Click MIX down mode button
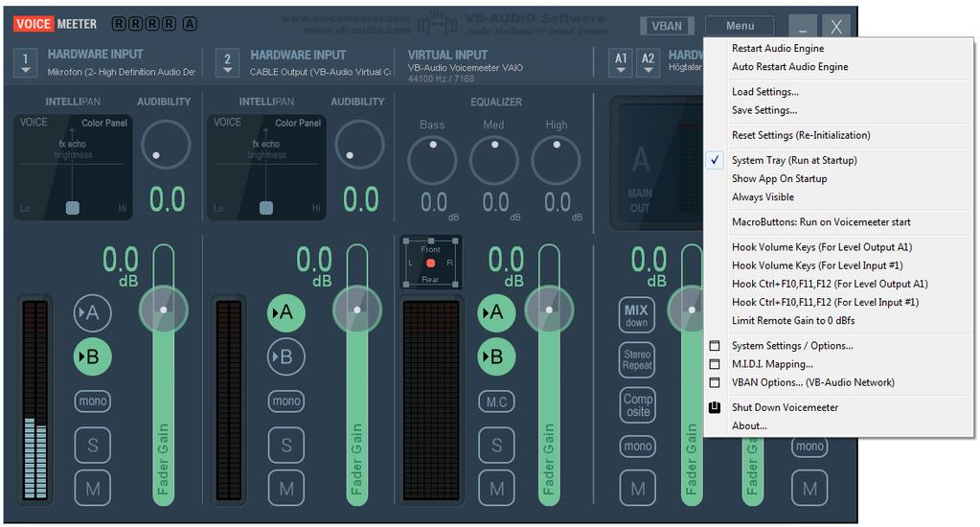This screenshot has width=980, height=527. pos(637,315)
